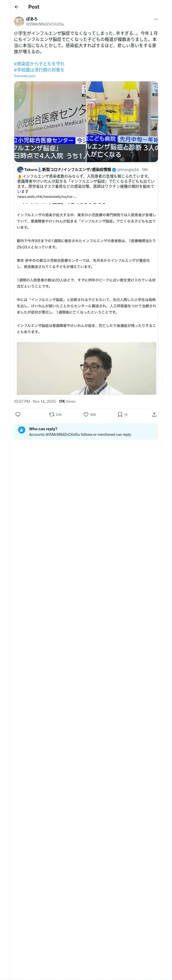Click Takuro's quoted post avatar icon
This screenshot has height=980, width=172.
pos(20,170)
